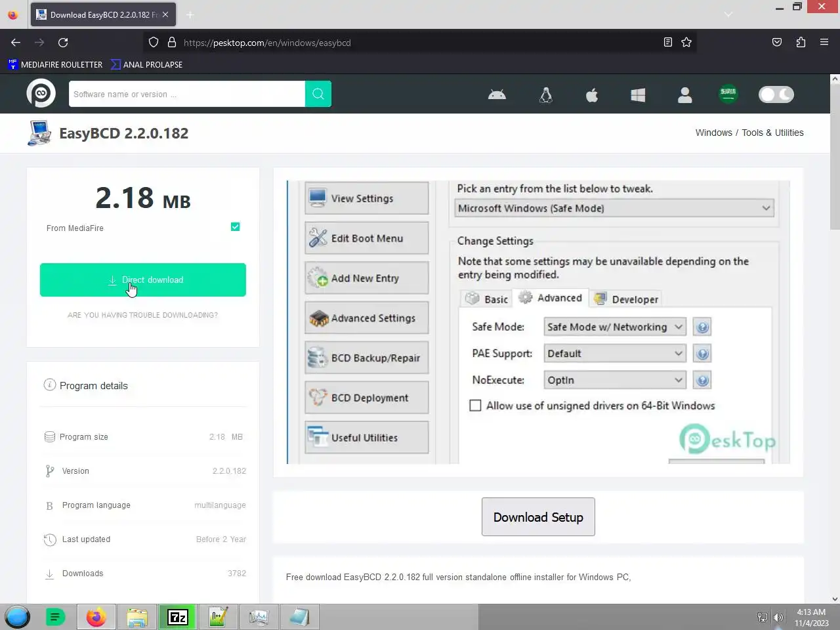Image resolution: width=840 pixels, height=630 pixels.
Task: Click the PeskTop site logo icon
Action: [x=41, y=93]
